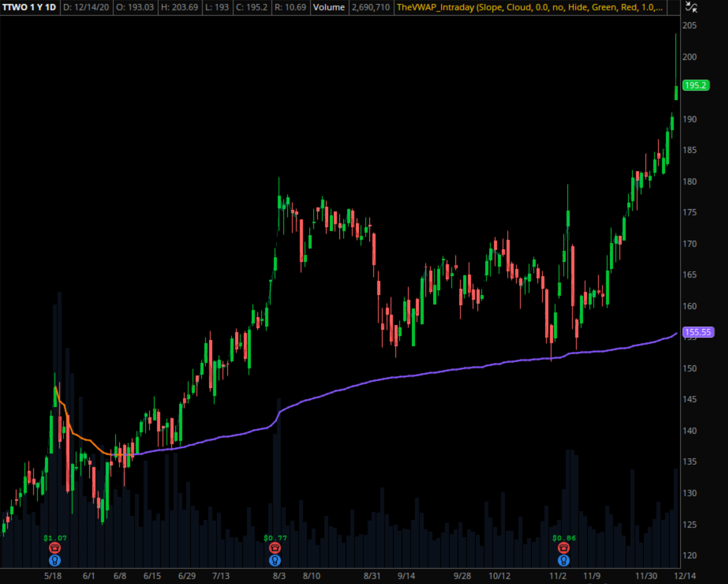
Task: Click the 125 price axis label
Action: pyautogui.click(x=689, y=525)
